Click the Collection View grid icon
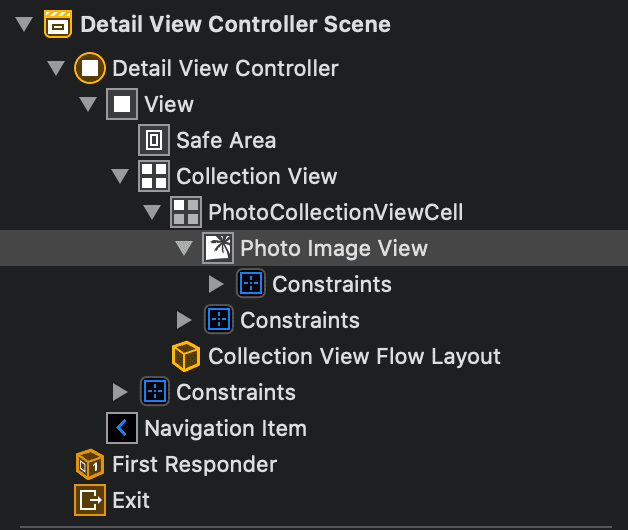628x530 pixels. tap(154, 176)
